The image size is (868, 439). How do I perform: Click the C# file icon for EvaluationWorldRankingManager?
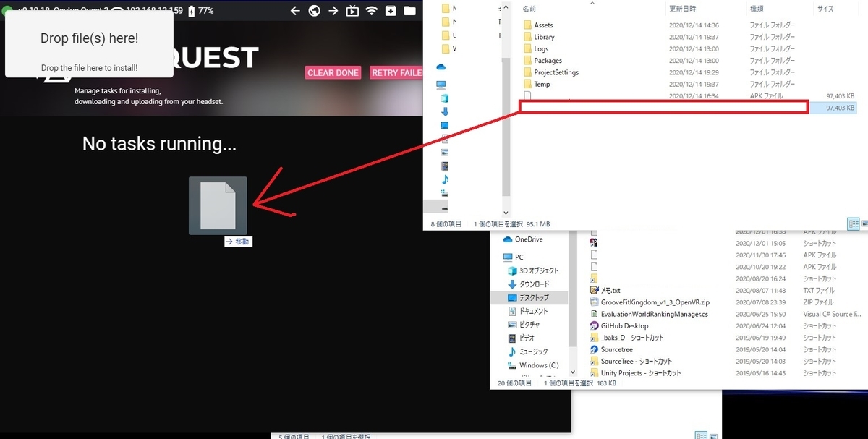594,314
